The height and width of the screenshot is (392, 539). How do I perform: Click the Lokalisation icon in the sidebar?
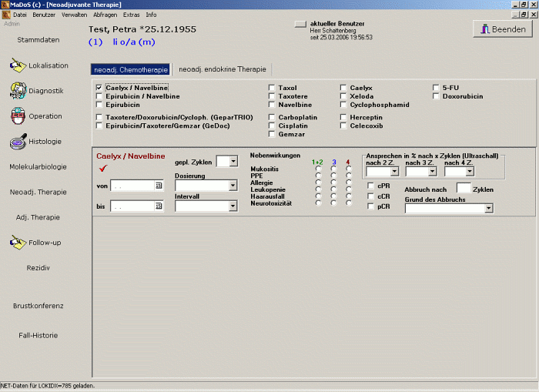[17, 65]
